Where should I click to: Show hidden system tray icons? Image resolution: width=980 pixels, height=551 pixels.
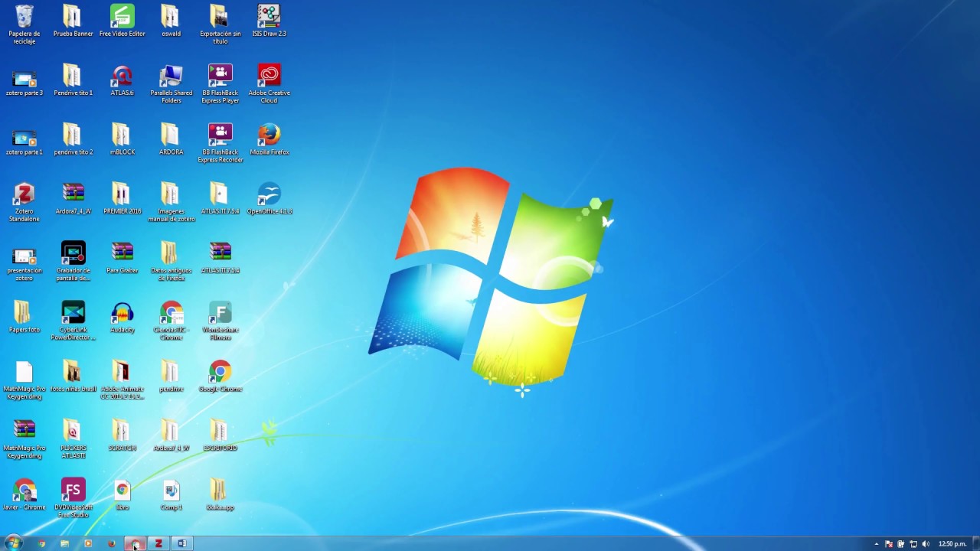click(x=877, y=544)
